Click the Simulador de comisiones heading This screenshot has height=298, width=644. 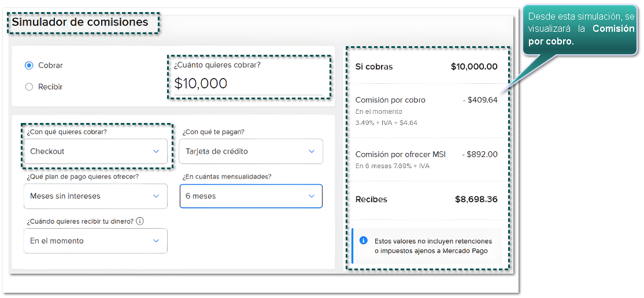click(80, 23)
